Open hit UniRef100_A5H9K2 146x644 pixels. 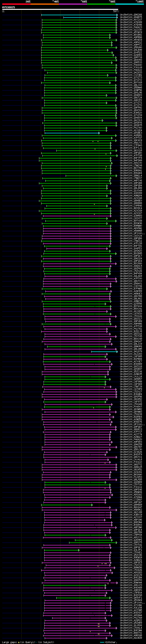[x=131, y=510]
